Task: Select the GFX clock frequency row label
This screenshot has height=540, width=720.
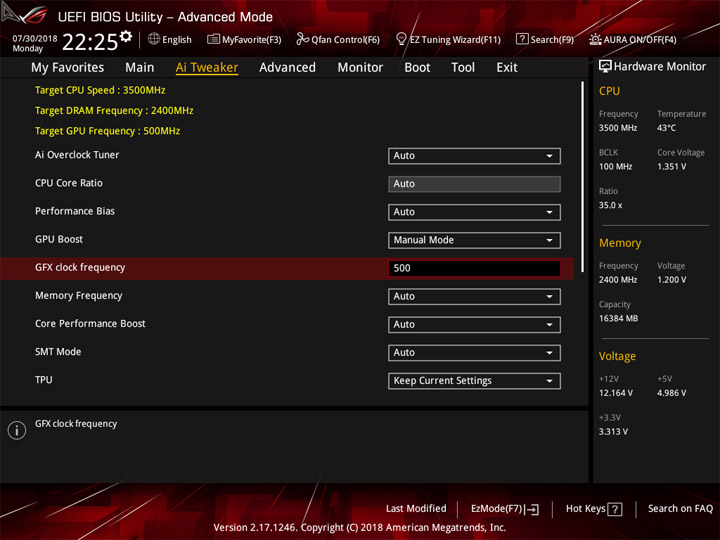Action: tap(80, 268)
